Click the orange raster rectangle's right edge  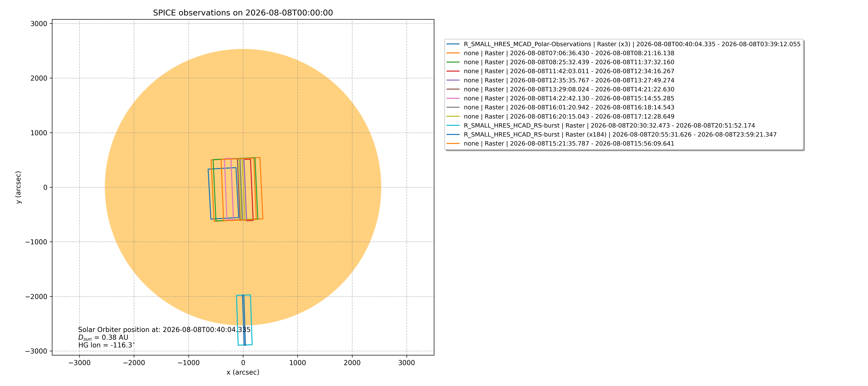tap(261, 188)
